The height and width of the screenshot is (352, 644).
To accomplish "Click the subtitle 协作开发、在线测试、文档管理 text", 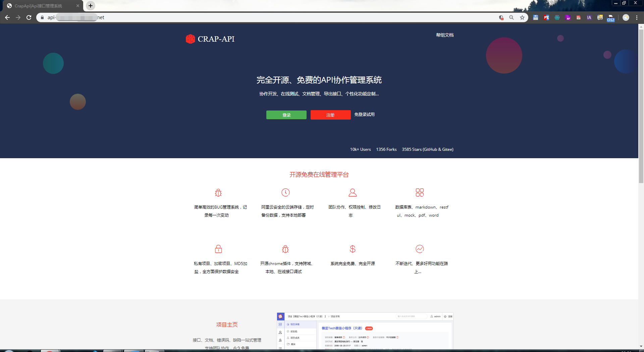I will point(319,94).
